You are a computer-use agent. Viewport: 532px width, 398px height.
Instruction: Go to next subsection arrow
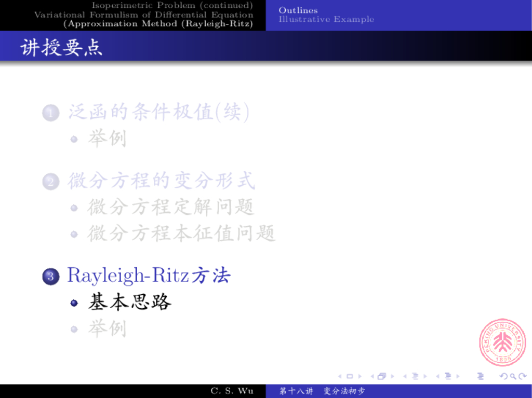pyautogui.click(x=425, y=376)
